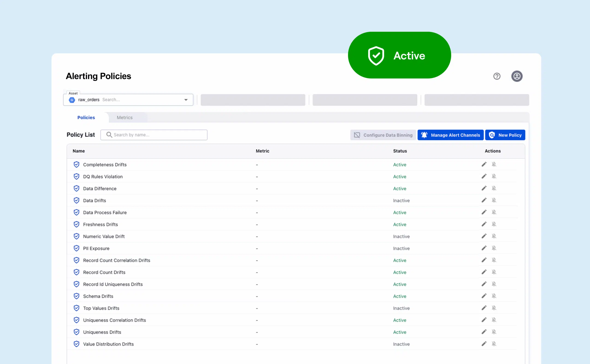
Task: Click the bell icon on Manage Alert Channels button
Action: coord(425,135)
